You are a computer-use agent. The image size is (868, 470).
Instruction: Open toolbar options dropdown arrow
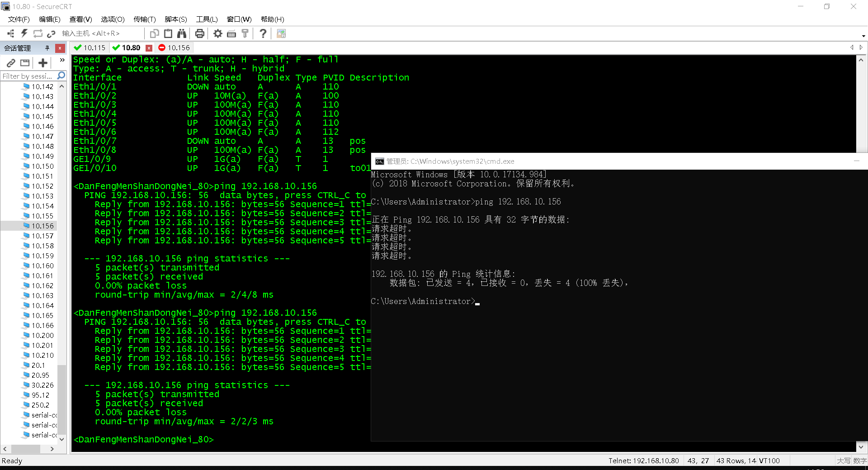click(863, 36)
